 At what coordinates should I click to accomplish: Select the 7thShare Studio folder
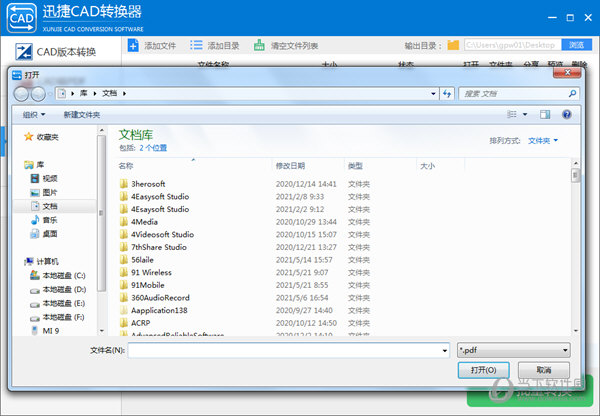tap(153, 247)
